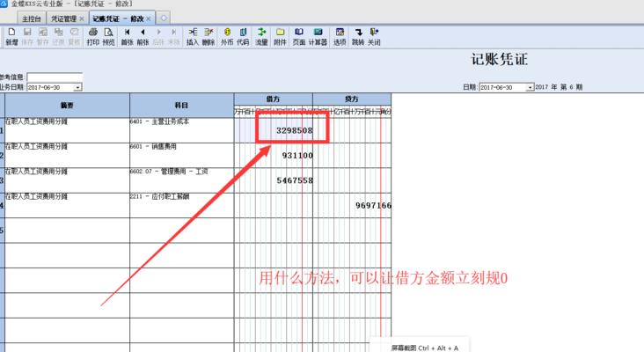
Task: Click the greyed 还原 restore toolbar icon
Action: click(58, 37)
